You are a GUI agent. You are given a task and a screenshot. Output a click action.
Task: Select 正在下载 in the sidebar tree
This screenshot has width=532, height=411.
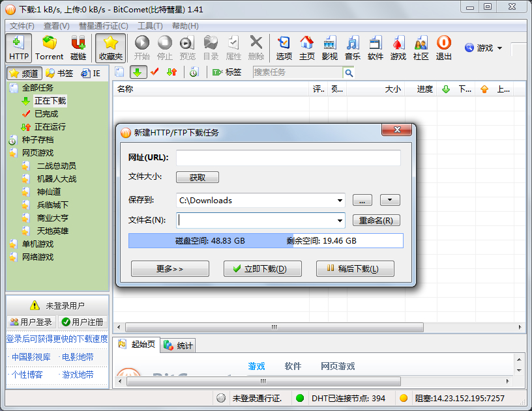coord(50,101)
